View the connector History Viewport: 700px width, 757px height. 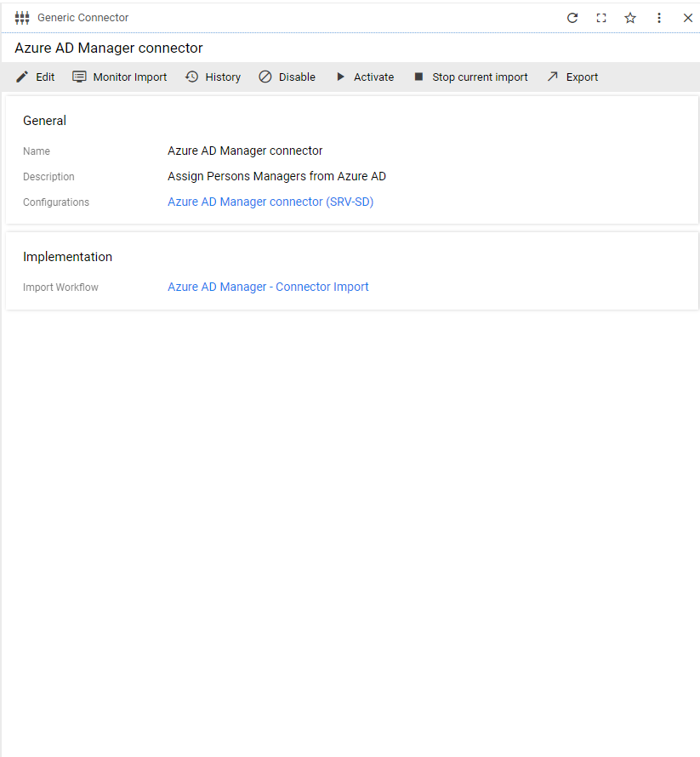click(x=213, y=77)
